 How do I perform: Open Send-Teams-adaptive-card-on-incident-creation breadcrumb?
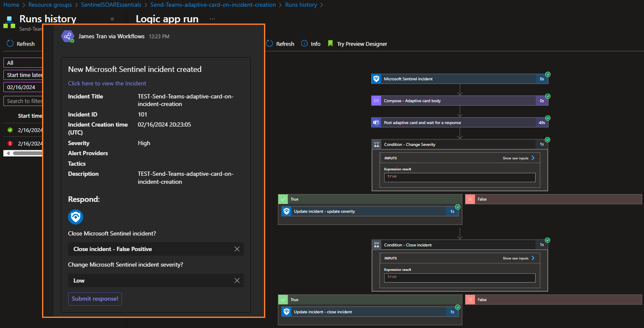213,5
